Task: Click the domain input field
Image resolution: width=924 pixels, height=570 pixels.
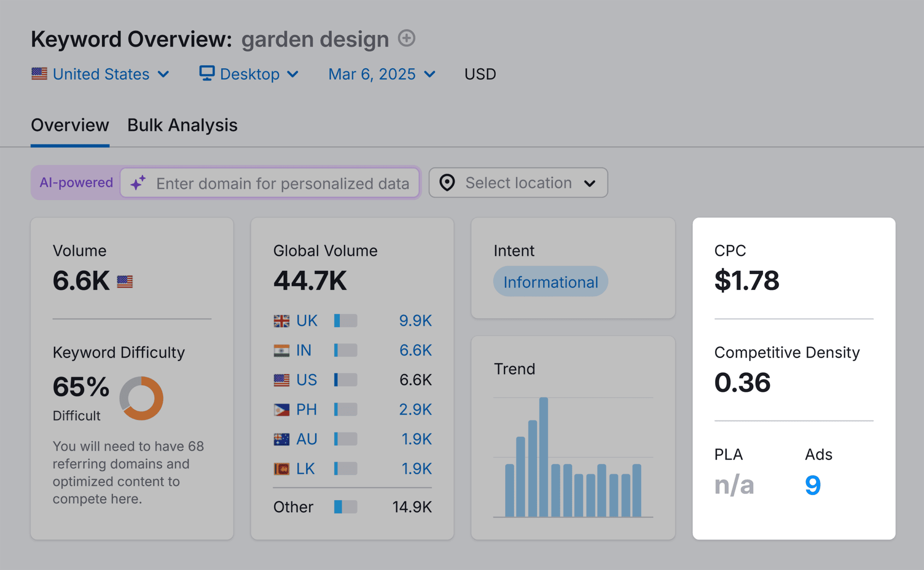Action: tap(282, 183)
